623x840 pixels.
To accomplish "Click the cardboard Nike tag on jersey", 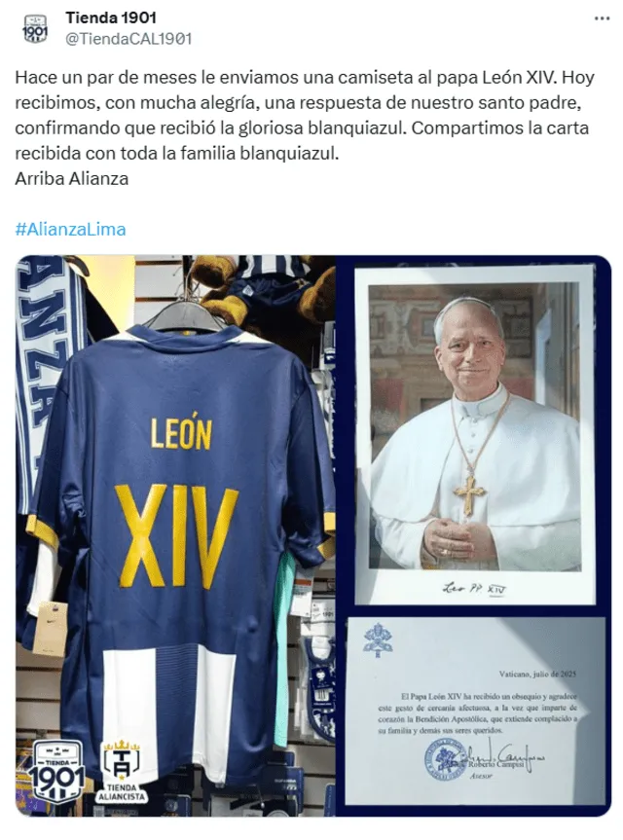I will click(50, 627).
